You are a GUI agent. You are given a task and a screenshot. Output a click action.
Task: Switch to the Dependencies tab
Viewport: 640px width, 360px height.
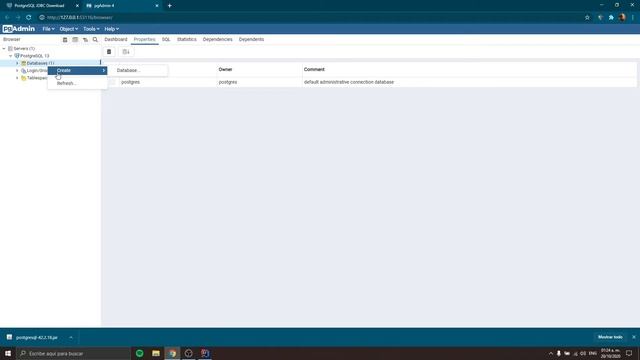pos(218,40)
